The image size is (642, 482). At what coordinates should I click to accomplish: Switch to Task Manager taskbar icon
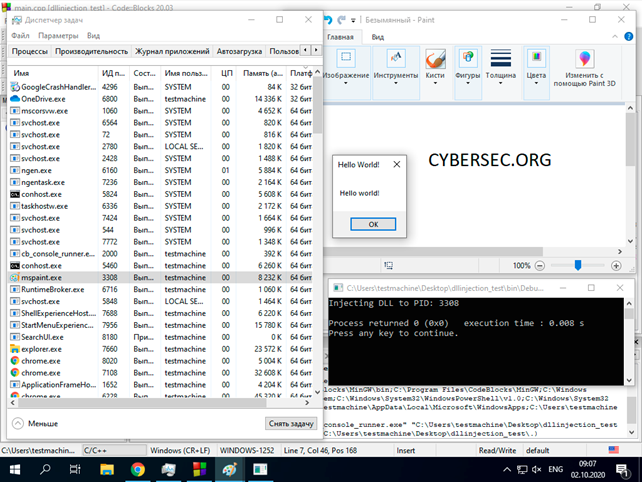(168, 469)
